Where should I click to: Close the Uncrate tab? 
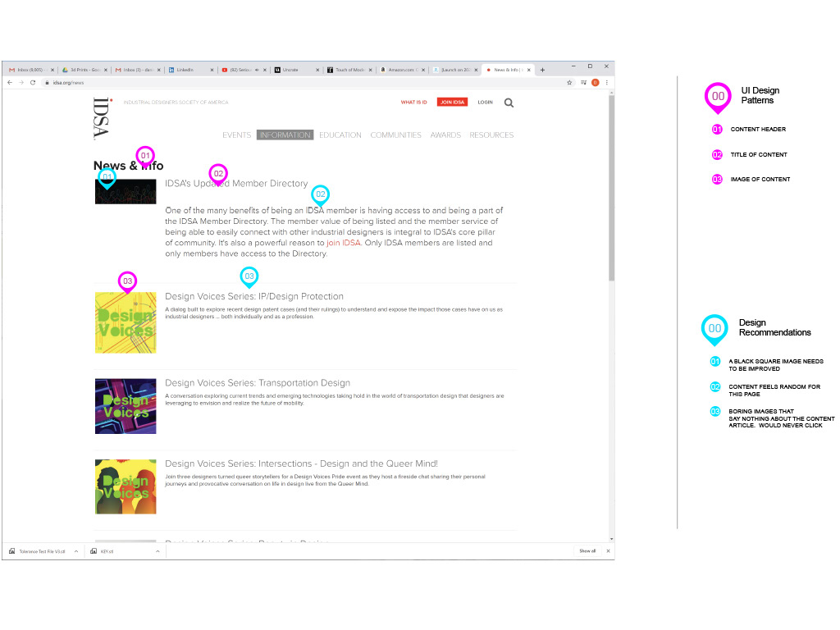click(317, 70)
